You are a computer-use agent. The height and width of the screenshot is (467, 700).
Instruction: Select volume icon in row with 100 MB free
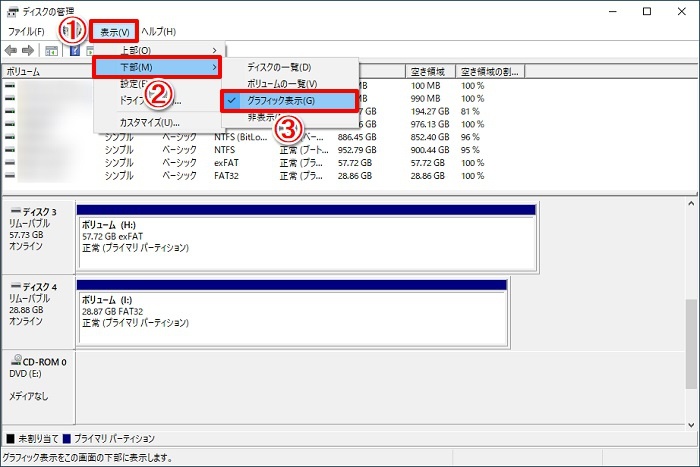(10, 85)
